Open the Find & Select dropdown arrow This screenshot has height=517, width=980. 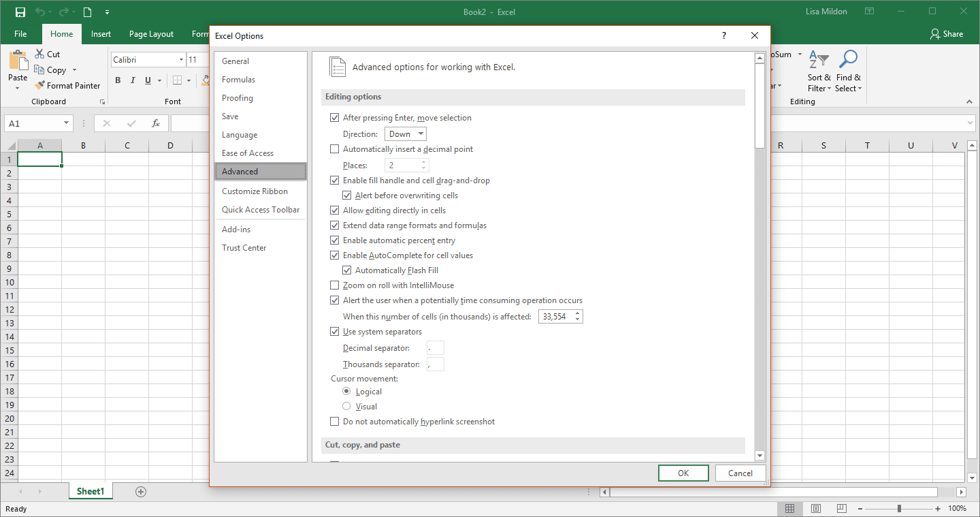[860, 89]
